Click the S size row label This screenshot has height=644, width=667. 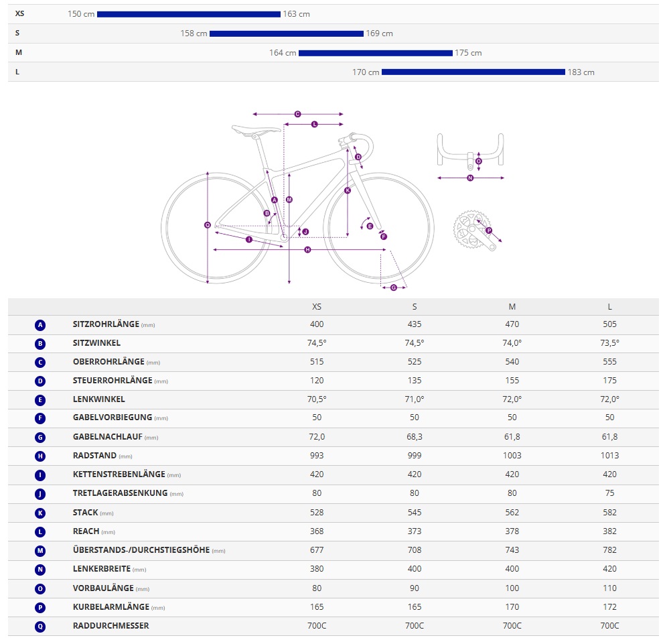click(17, 33)
